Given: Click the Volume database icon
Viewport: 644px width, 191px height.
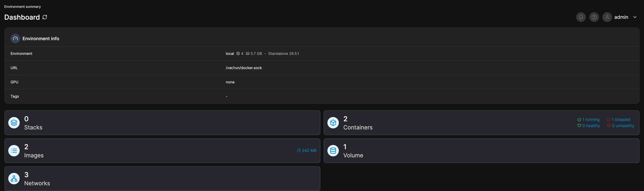Looking at the screenshot, I should click(333, 151).
